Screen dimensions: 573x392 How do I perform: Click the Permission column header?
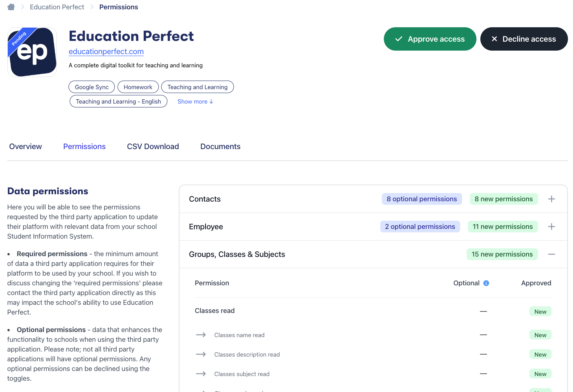tap(212, 283)
